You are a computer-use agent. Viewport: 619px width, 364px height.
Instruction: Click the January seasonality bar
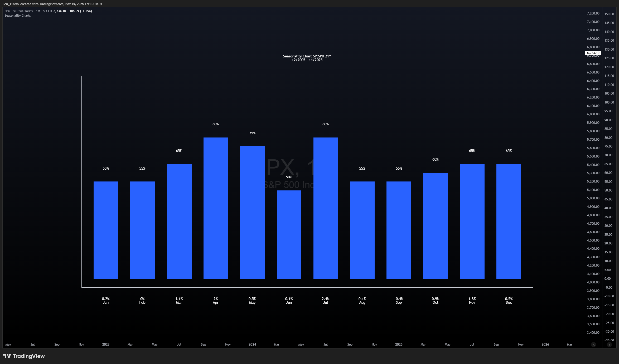[106, 230]
